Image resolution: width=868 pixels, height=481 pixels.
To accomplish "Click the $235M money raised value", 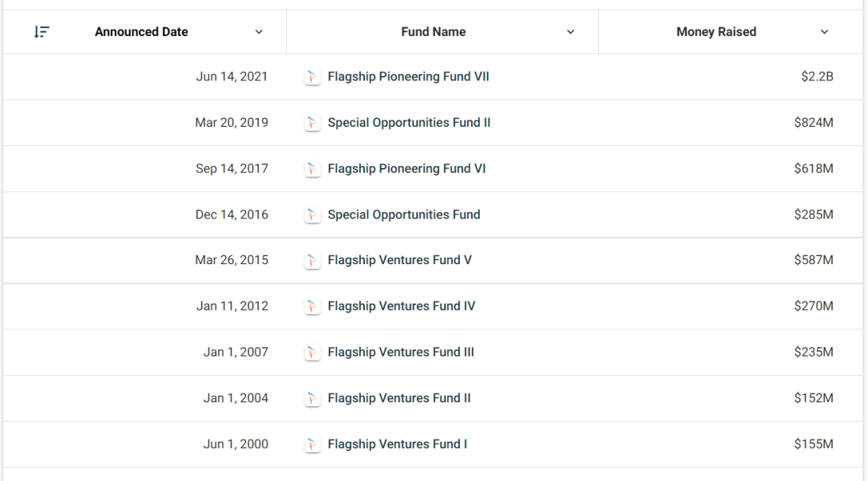I will click(x=813, y=353).
